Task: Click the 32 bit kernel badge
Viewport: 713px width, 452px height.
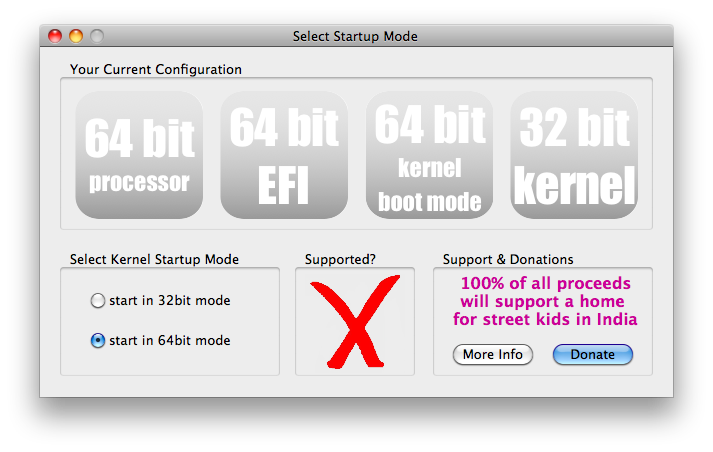Action: tap(574, 155)
